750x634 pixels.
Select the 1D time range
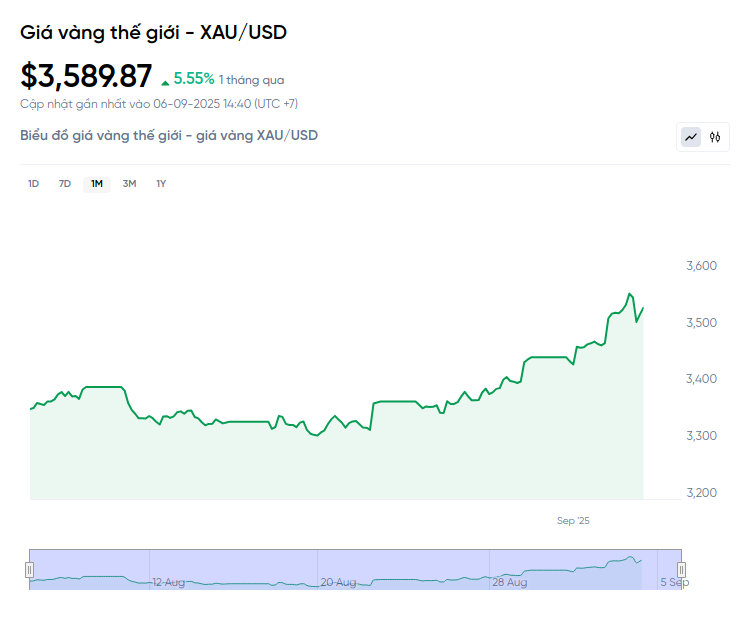pyautogui.click(x=33, y=183)
